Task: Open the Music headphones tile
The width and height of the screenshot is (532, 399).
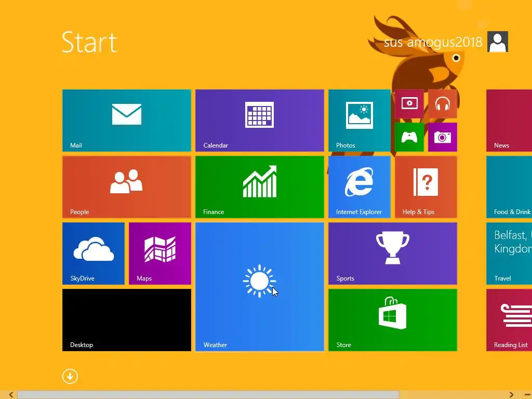Action: [x=443, y=103]
